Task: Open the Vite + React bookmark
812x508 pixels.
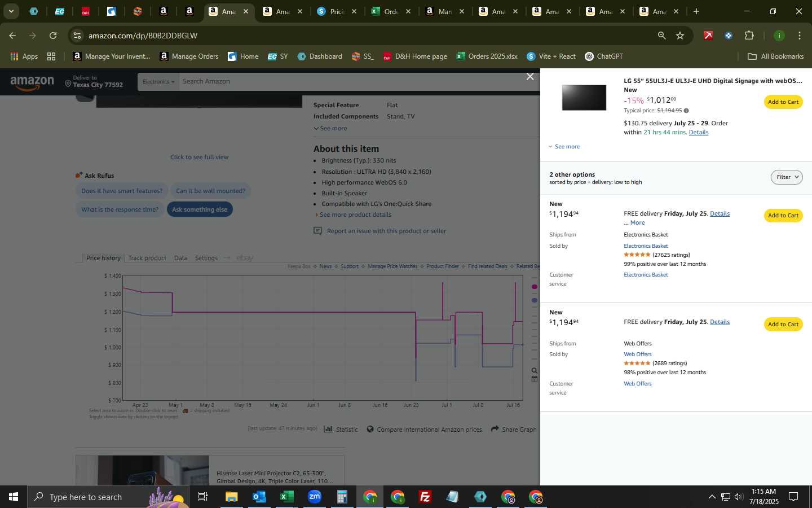Action: pyautogui.click(x=551, y=56)
